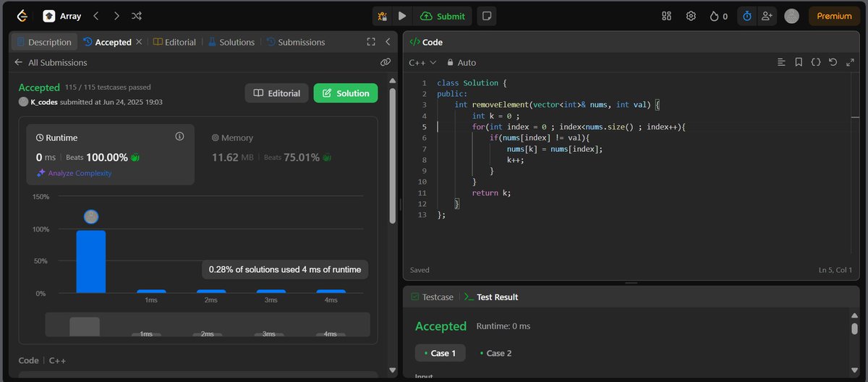
Task: Open the Testcase tab
Action: (x=432, y=297)
